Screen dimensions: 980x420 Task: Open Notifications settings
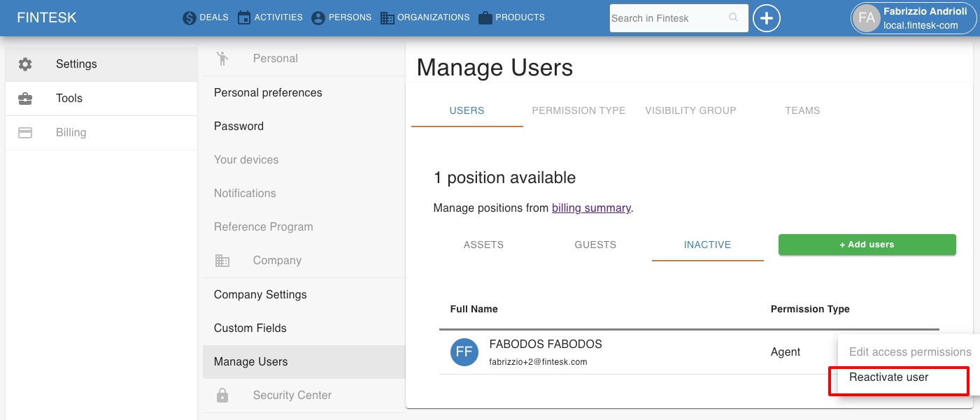pos(304,194)
